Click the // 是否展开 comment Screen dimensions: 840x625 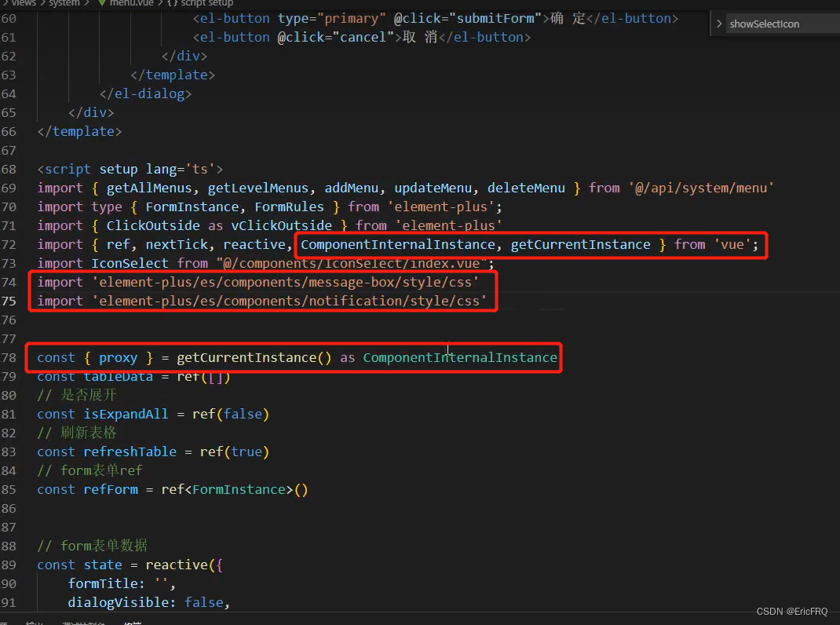77,396
